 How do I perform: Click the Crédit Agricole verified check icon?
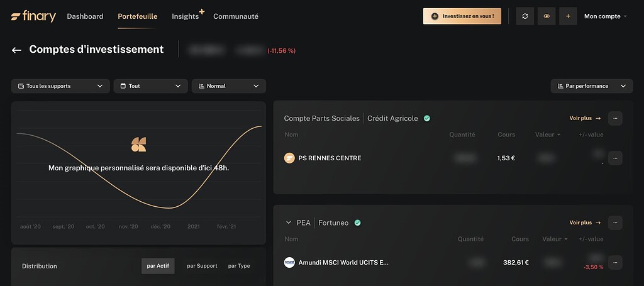point(427,118)
